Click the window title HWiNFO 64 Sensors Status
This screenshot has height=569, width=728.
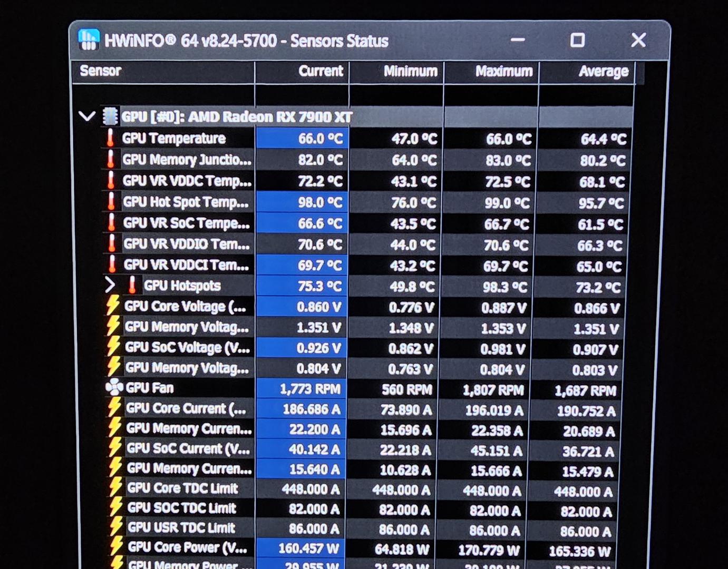[246, 41]
